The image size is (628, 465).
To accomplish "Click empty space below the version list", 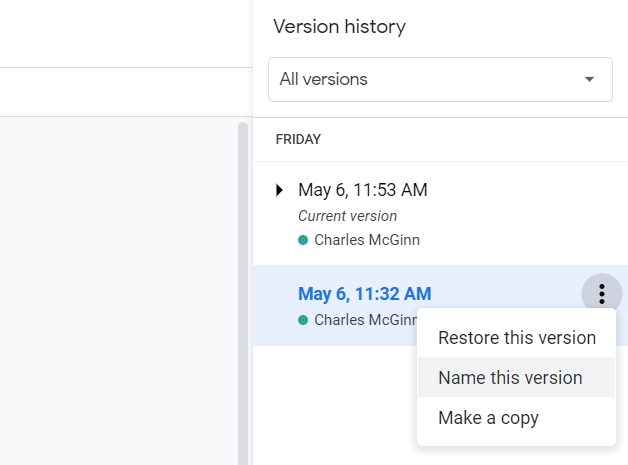I will pyautogui.click(x=334, y=405).
